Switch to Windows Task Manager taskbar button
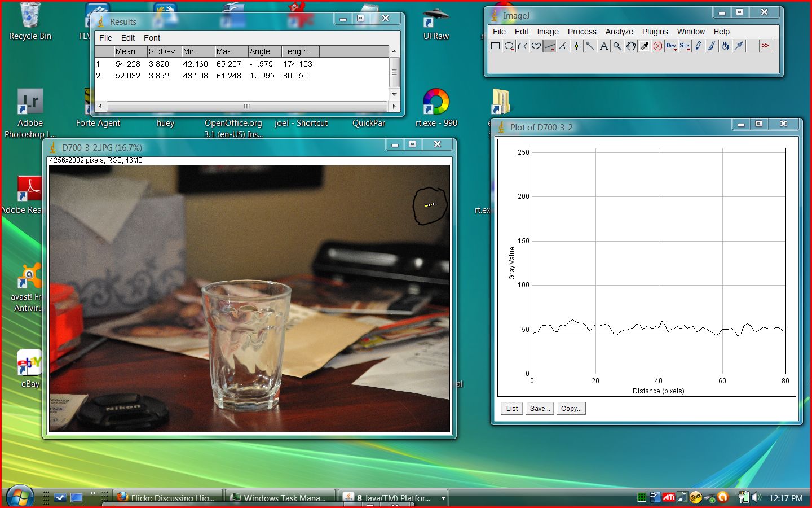Image resolution: width=812 pixels, height=508 pixels. point(281,498)
